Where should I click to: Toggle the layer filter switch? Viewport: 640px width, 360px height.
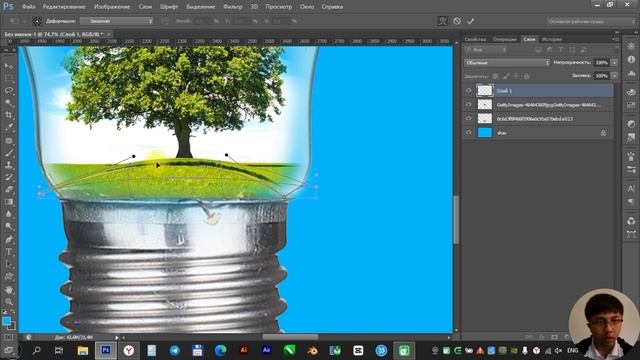point(616,49)
